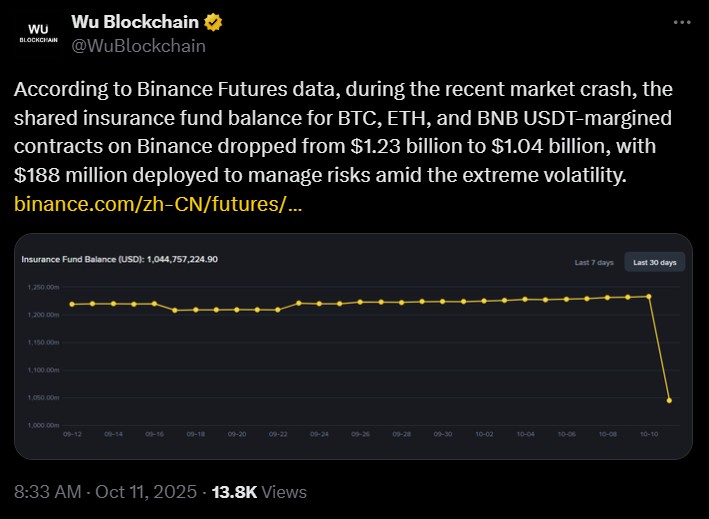Switch chart to Last 7 days
The width and height of the screenshot is (709, 519).
tap(594, 262)
